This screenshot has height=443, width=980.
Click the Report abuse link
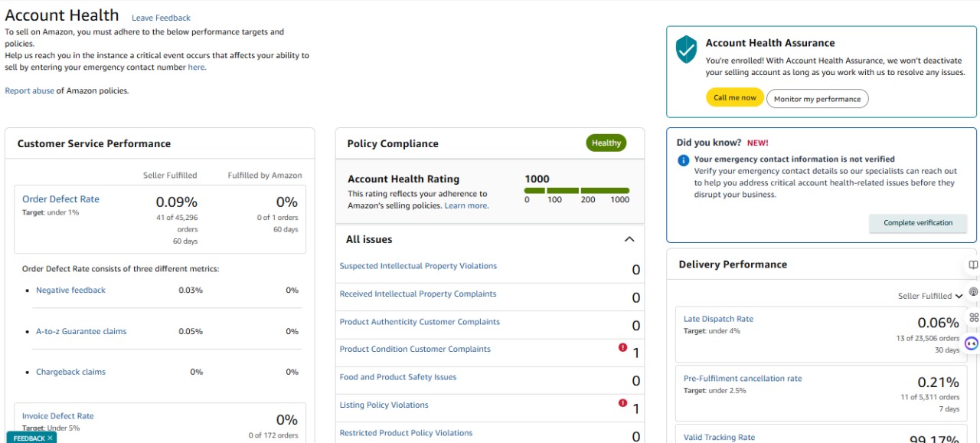click(29, 90)
